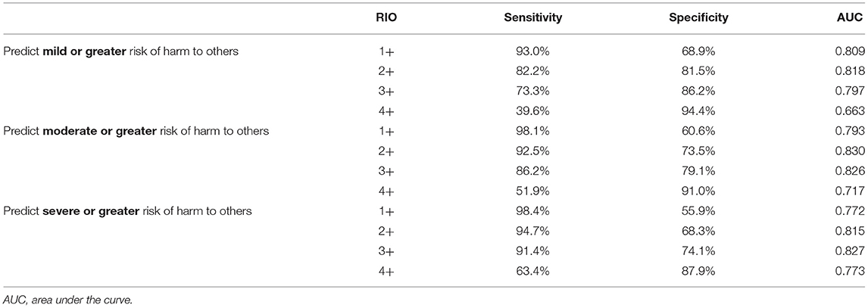Click the 98.1% sensitivity value
The height and width of the screenshot is (308, 868).
[533, 131]
